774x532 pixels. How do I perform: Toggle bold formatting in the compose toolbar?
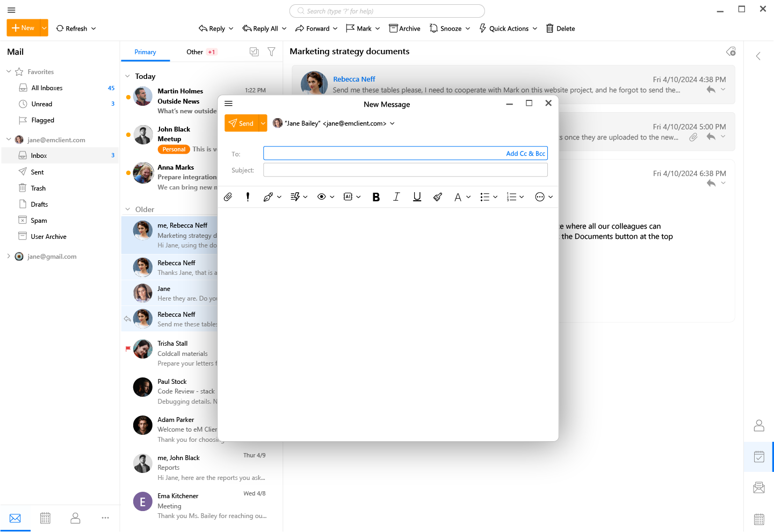pyautogui.click(x=375, y=196)
